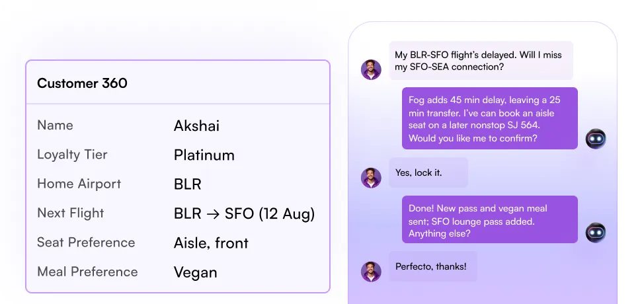Viewport: 644px width, 304px height.
Task: Open the Next Flight "BLR → SFO (12 Aug)" entry
Action: 244,213
